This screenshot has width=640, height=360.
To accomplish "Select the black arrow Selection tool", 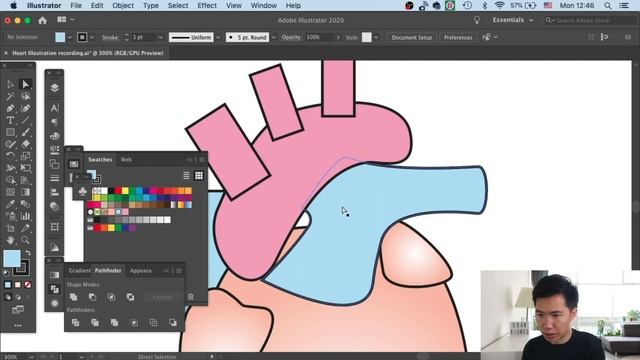I will tap(11, 84).
